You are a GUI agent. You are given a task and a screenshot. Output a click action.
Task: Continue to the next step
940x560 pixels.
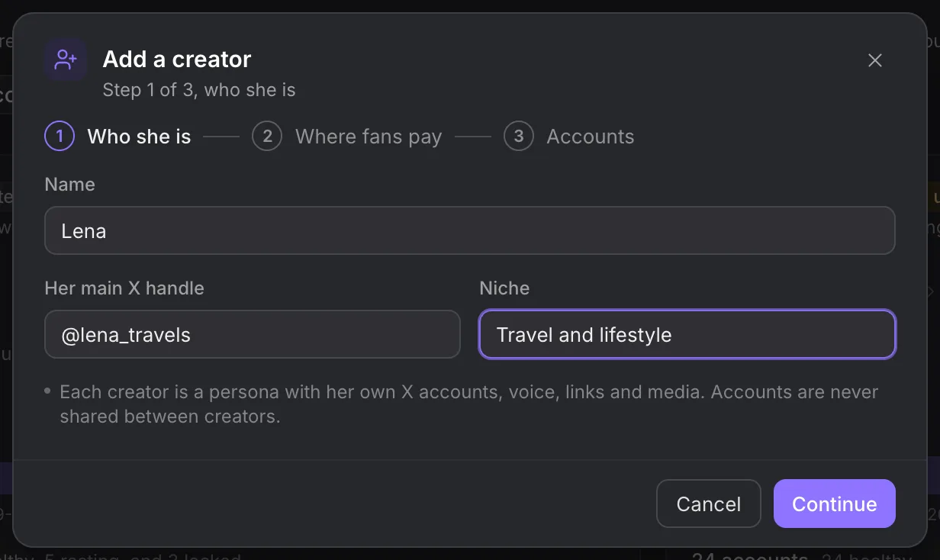coord(835,504)
